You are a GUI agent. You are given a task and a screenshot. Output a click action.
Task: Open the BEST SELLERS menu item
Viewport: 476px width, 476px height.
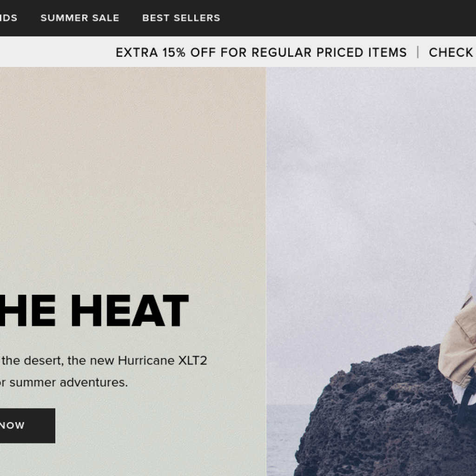coord(181,18)
